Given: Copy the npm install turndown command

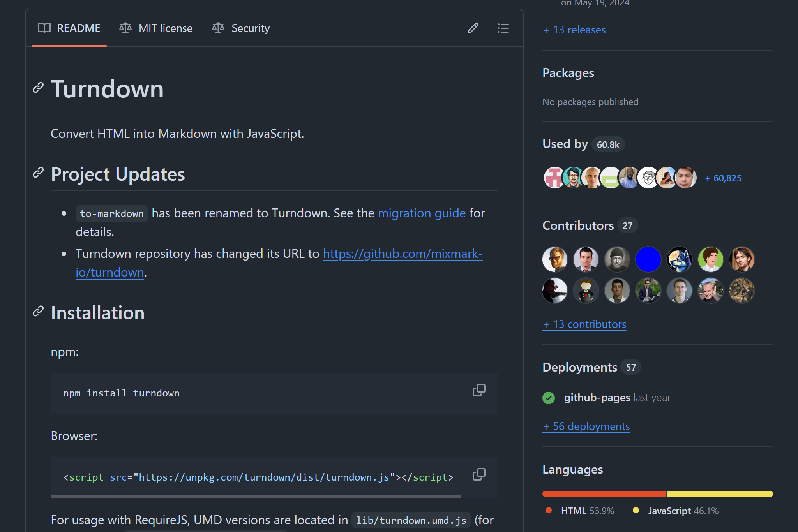Looking at the screenshot, I should click(x=479, y=390).
